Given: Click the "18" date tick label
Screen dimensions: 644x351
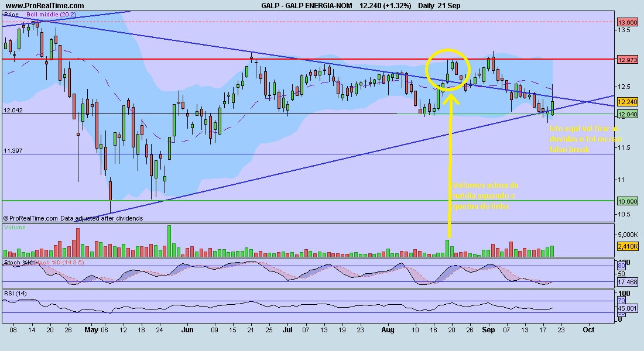Looking at the screenshot, I should tap(141, 330).
